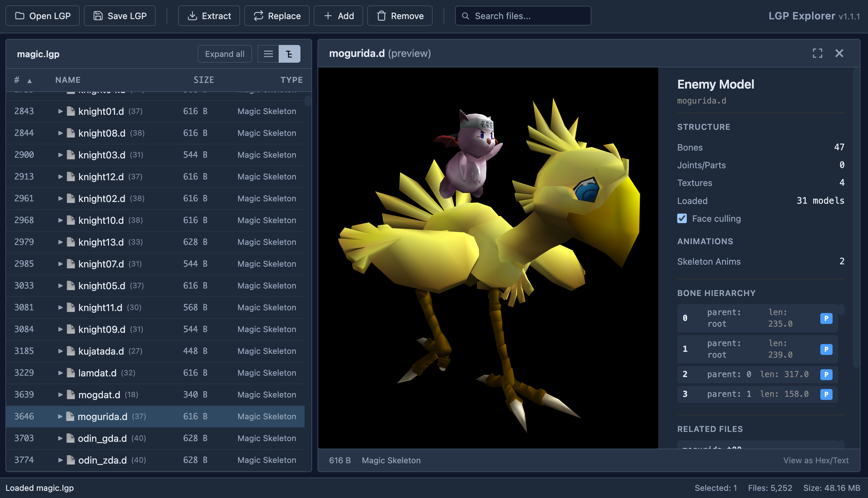Expand the knight08.d row
868x498 pixels.
point(60,133)
